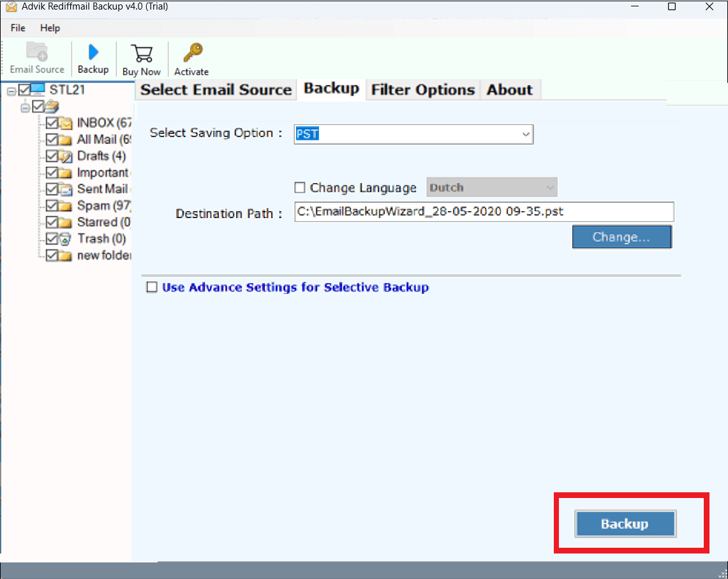Click the Destination Path input field

(484, 212)
